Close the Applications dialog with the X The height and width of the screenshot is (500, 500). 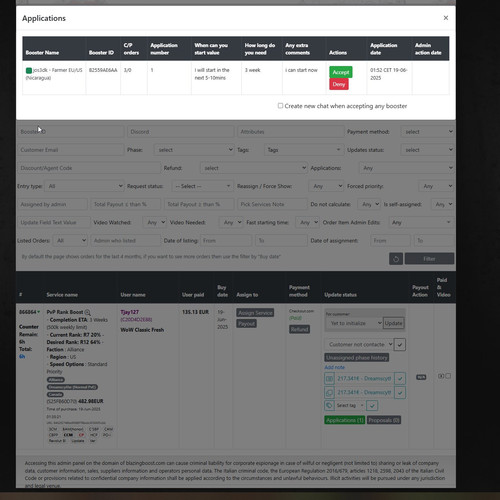click(x=446, y=18)
